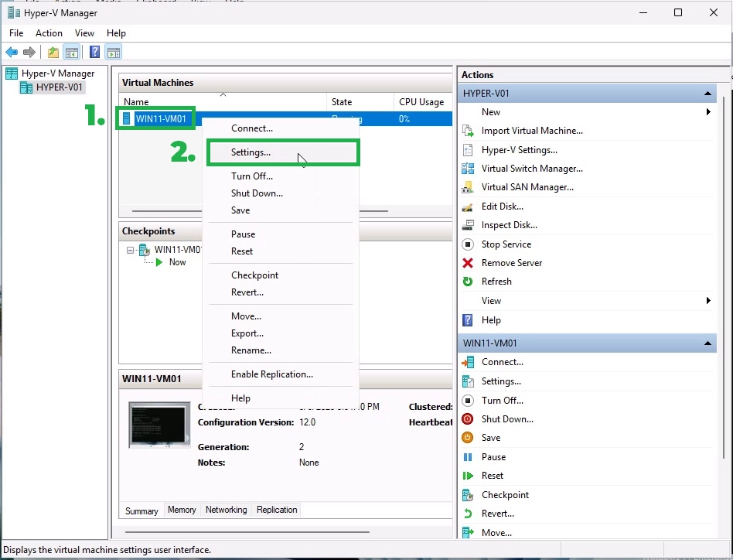The image size is (733, 560).
Task: Click the blue Help question-mark toolbar icon
Action: (94, 52)
